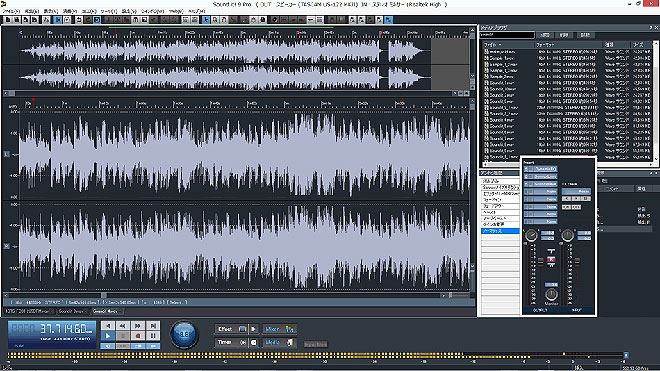This screenshot has width=660, height=371.
Task: Click the Fast Forward transport button
Action: tap(138, 326)
